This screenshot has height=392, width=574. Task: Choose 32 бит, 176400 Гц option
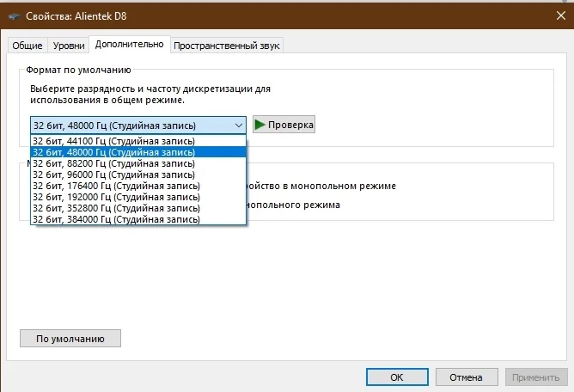(x=138, y=186)
